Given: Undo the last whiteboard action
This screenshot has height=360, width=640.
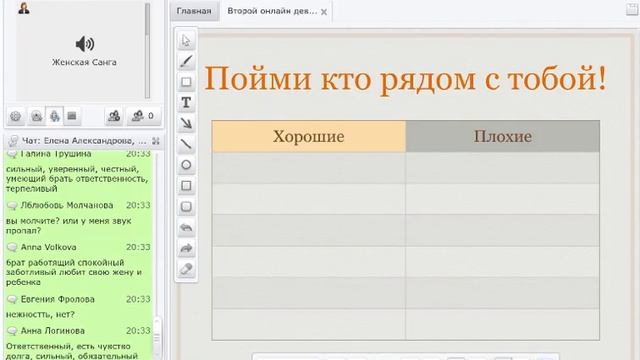Looking at the screenshot, I should tap(186, 227).
